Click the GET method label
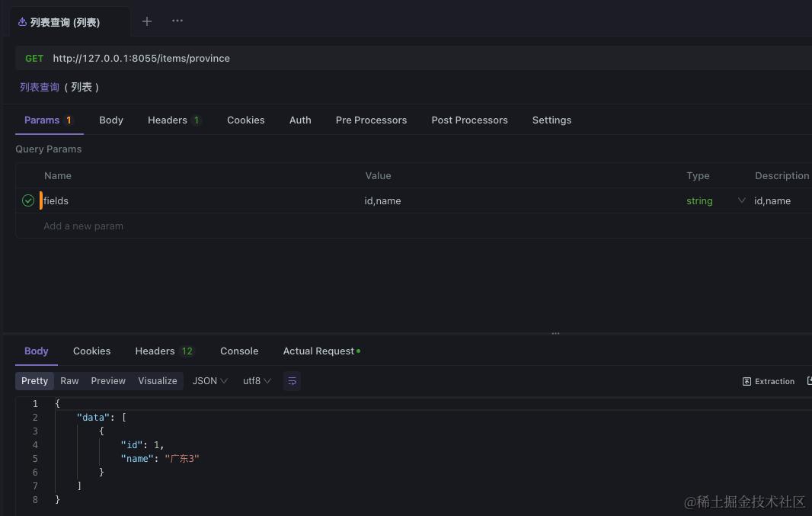812x516 pixels. (34, 58)
